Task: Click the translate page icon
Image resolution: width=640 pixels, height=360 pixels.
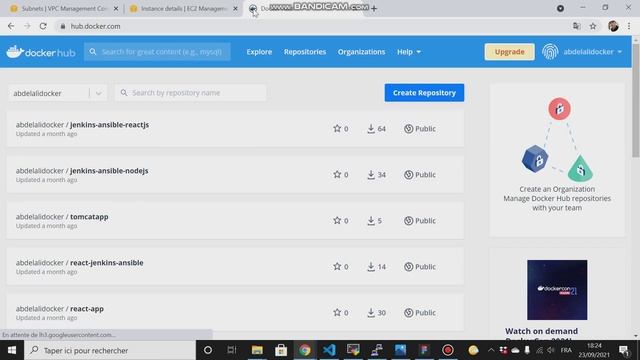Action: (576, 26)
